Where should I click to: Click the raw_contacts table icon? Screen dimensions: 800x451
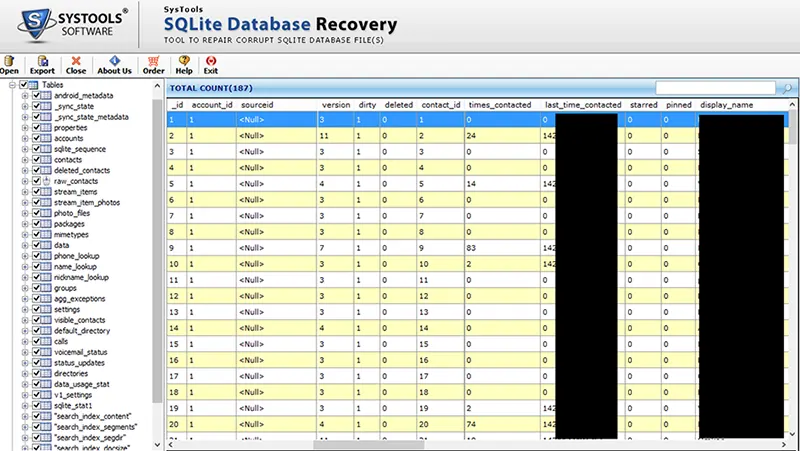click(x=46, y=181)
